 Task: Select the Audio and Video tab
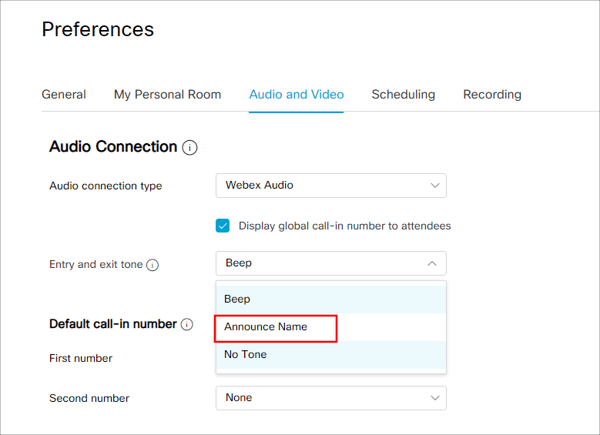coord(297,94)
